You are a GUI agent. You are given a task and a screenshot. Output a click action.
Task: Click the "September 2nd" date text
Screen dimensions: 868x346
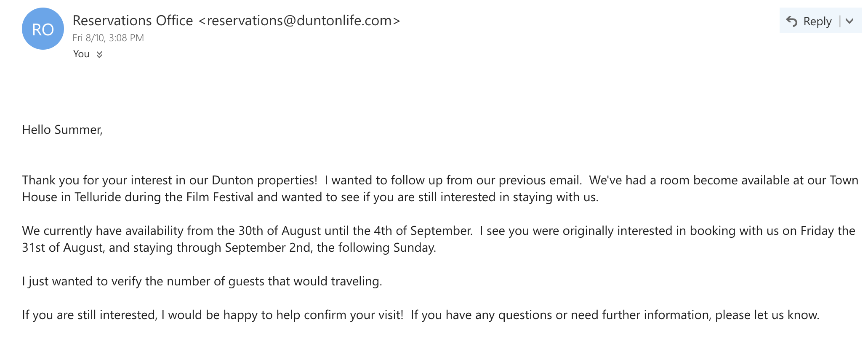click(269, 248)
